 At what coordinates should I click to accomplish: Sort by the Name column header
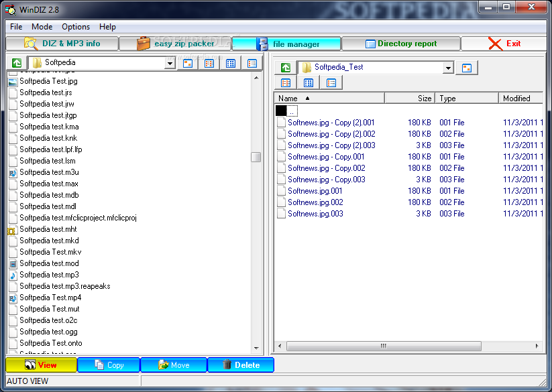329,98
